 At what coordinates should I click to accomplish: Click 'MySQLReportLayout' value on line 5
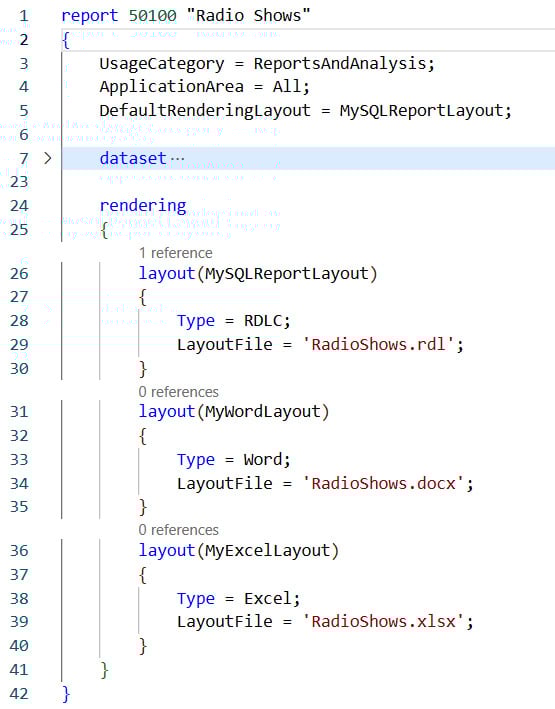[422, 111]
